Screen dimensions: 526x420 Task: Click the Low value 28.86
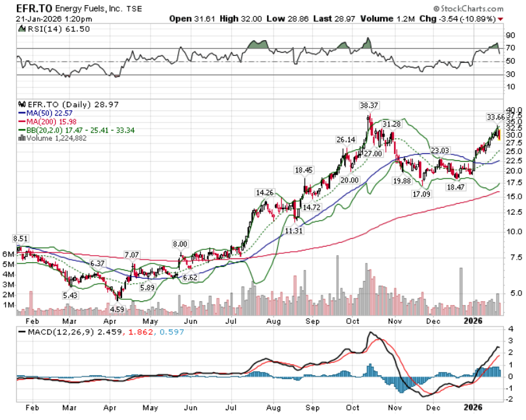pos(298,19)
